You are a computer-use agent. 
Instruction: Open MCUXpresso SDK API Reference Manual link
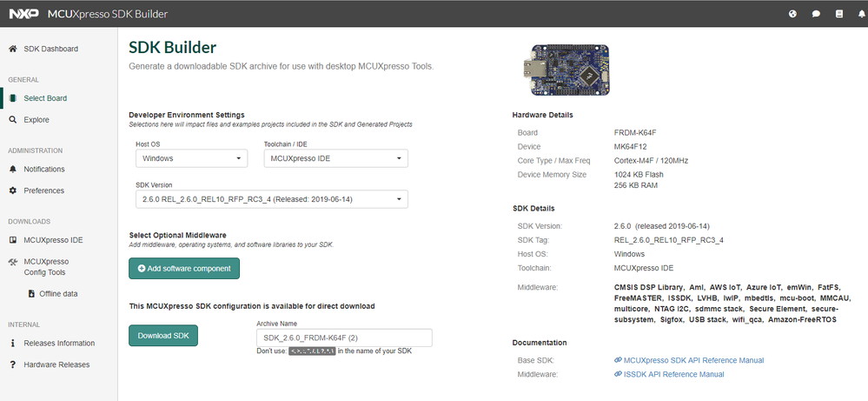tap(693, 360)
